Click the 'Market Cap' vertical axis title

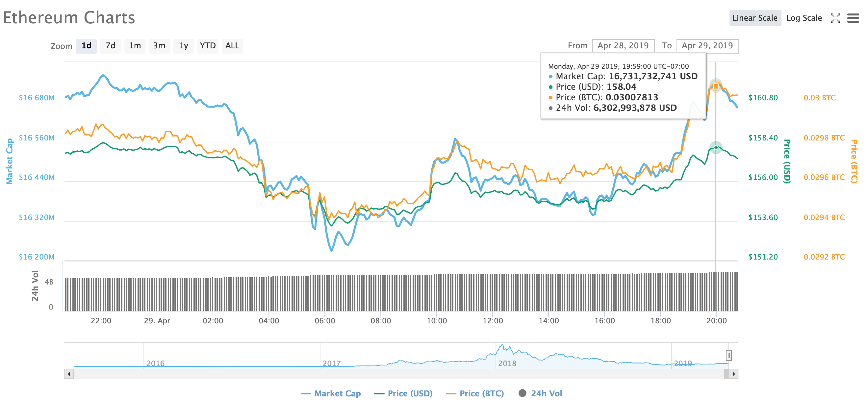pyautogui.click(x=10, y=161)
